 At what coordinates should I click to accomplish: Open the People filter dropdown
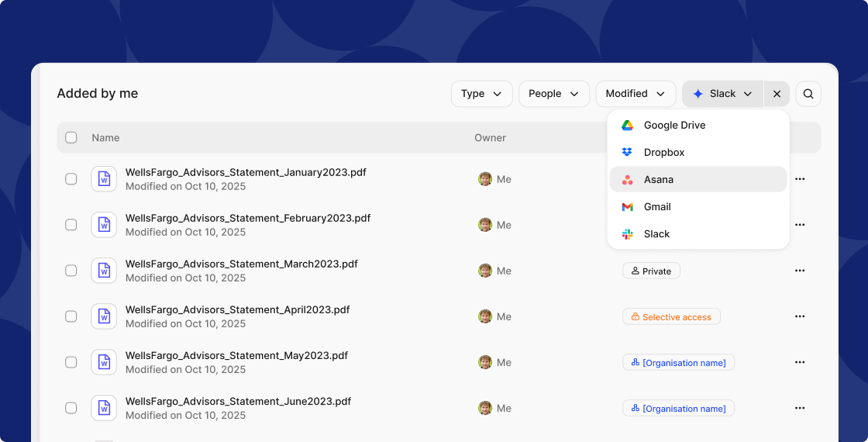553,94
